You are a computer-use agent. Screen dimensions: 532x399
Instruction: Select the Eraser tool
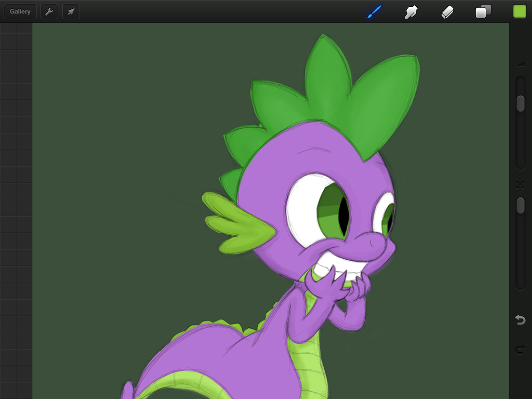447,12
